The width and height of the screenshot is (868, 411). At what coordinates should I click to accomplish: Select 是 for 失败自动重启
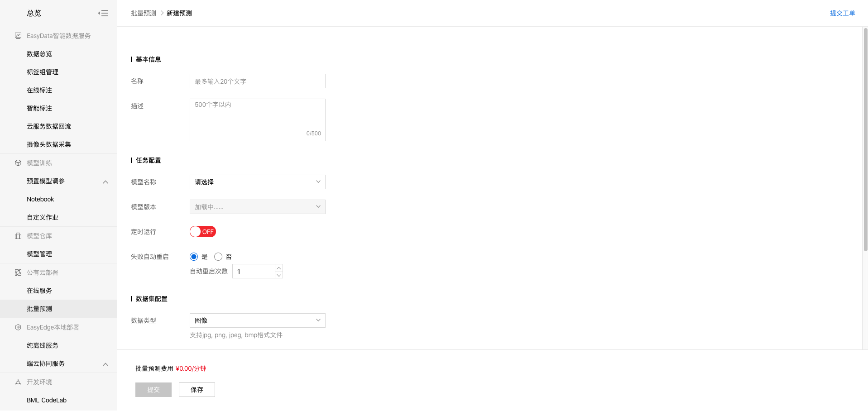[194, 257]
